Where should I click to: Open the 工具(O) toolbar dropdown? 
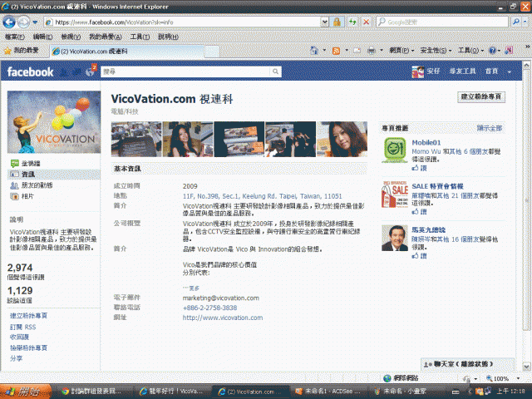(470, 51)
